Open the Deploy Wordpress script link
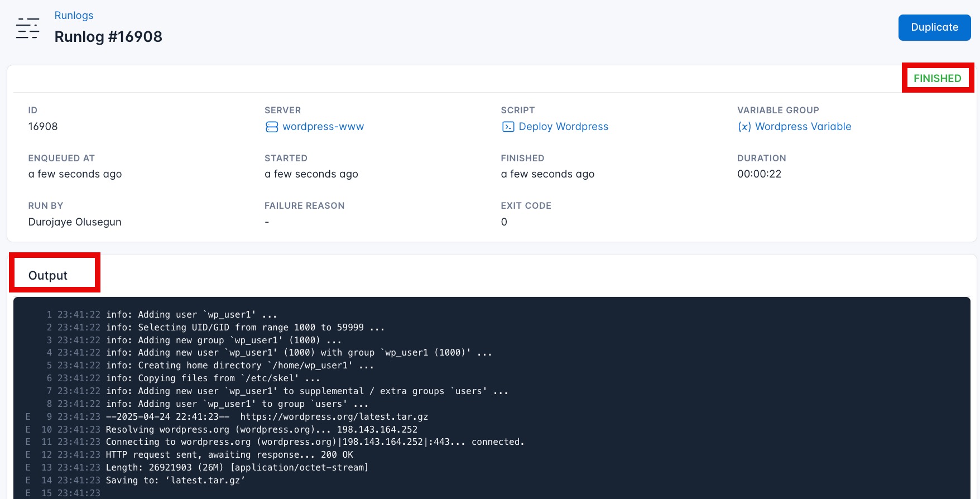The image size is (980, 499). [x=563, y=127]
